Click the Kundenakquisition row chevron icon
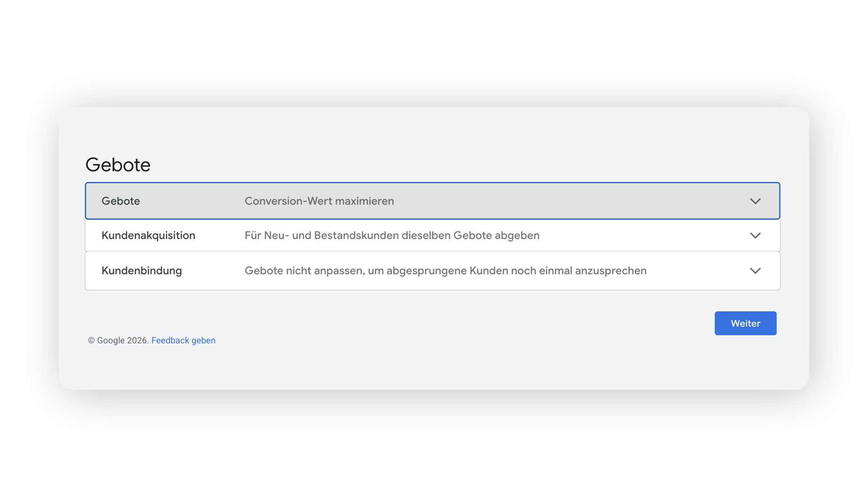Image resolution: width=868 pixels, height=497 pixels. click(x=755, y=235)
